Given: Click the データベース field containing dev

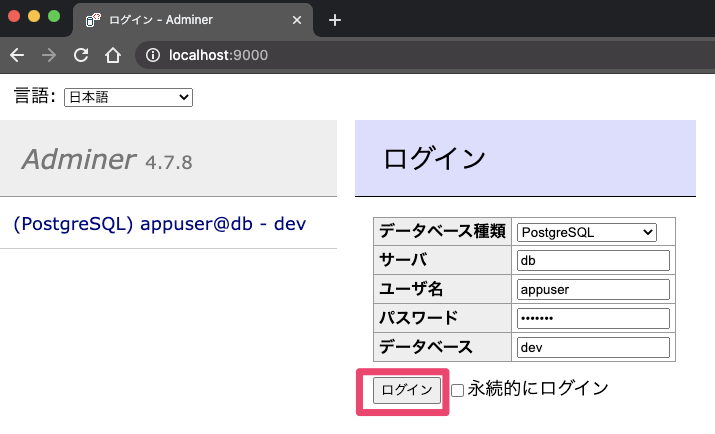Looking at the screenshot, I should [x=593, y=347].
